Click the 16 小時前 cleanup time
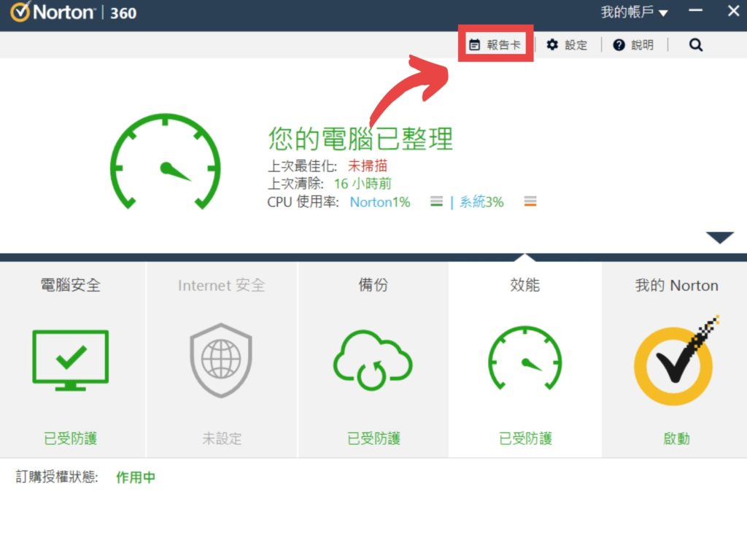The height and width of the screenshot is (560, 747). pyautogui.click(x=363, y=184)
